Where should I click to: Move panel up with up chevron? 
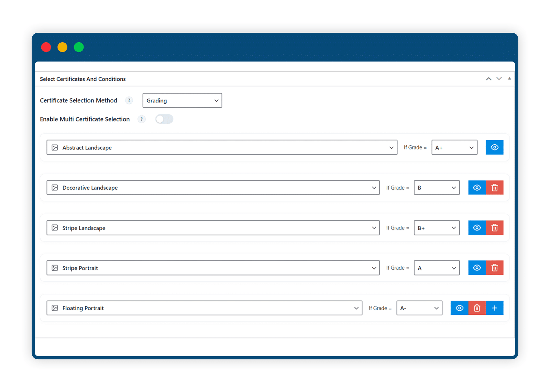pos(488,79)
